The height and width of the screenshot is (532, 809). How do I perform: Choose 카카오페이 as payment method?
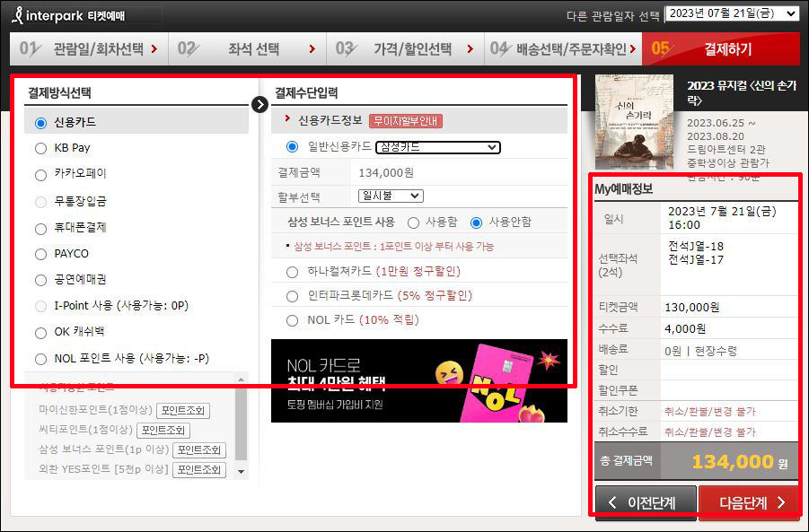tap(40, 175)
